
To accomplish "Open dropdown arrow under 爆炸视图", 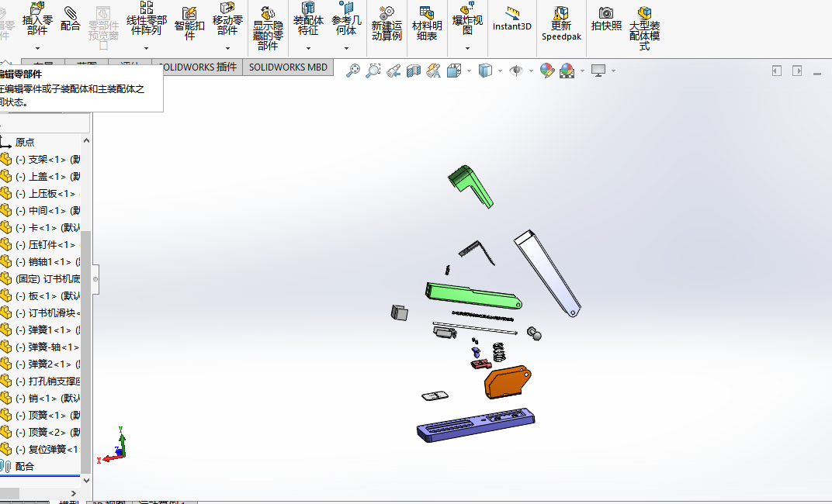I will 467,48.
